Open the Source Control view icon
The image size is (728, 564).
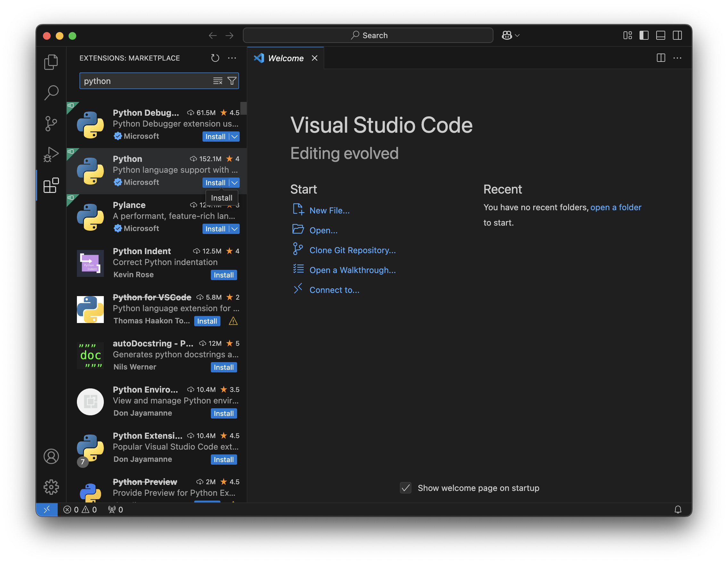tap(51, 124)
